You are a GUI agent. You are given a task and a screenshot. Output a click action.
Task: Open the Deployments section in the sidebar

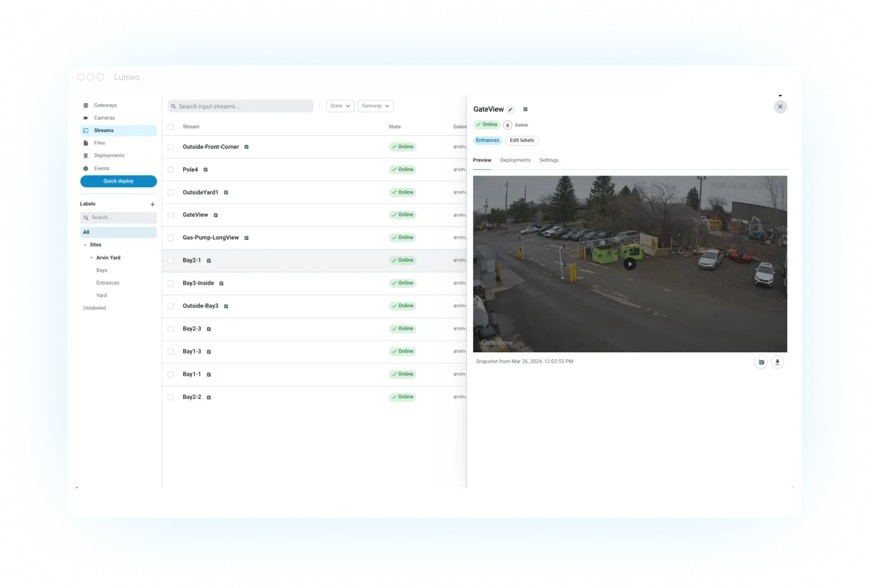point(109,156)
